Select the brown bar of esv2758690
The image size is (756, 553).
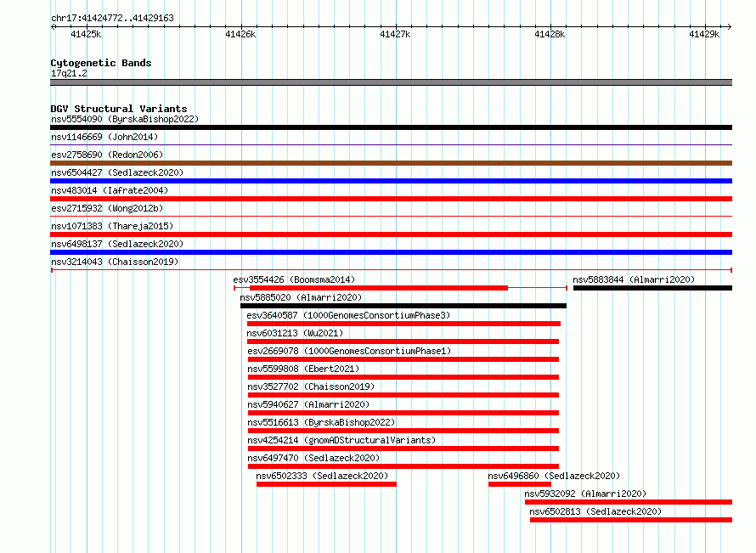tap(391, 163)
